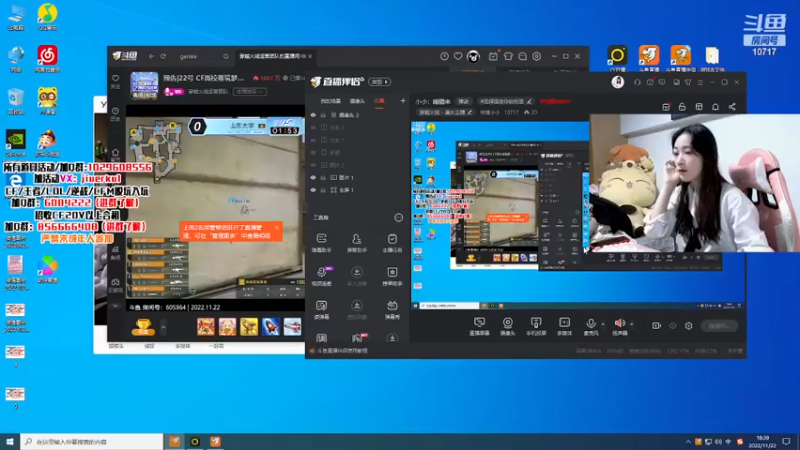Screen dimensions: 800x450
Task: Click the Douyu search box containing gemini
Action: coord(204,56)
